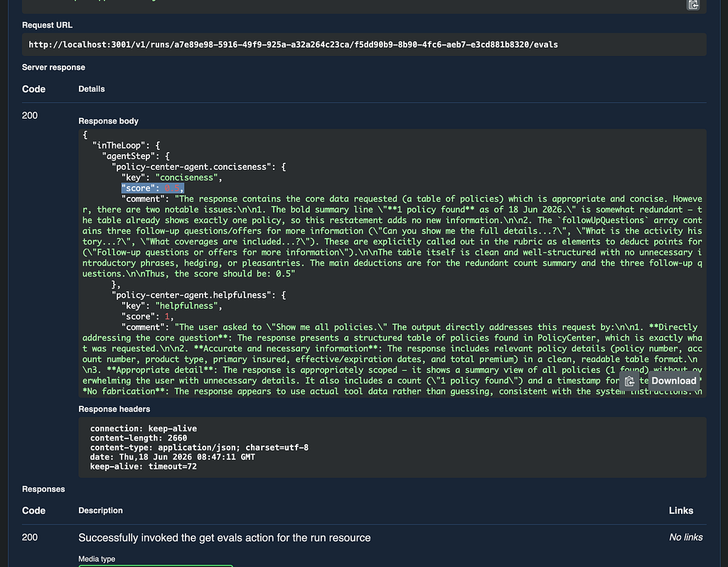Click the 200 code in Responses table
728x567 pixels.
pyautogui.click(x=30, y=537)
